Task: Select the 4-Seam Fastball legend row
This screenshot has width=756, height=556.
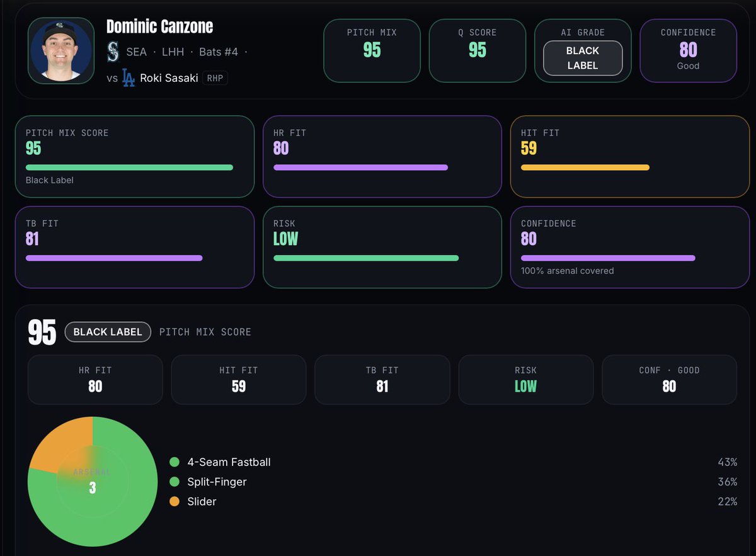Action: click(454, 462)
